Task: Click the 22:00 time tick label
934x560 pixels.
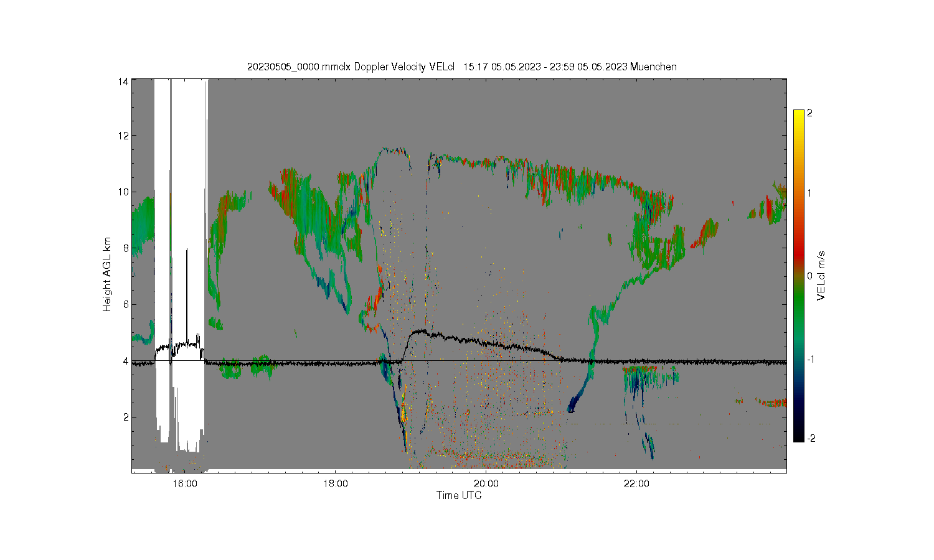Action: coord(636,484)
